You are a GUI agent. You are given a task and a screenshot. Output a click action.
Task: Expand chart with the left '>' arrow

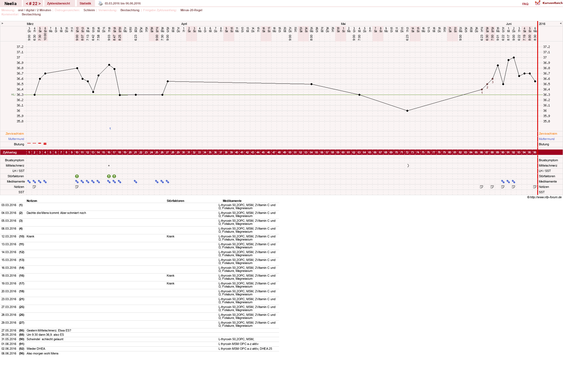pyautogui.click(x=2, y=24)
